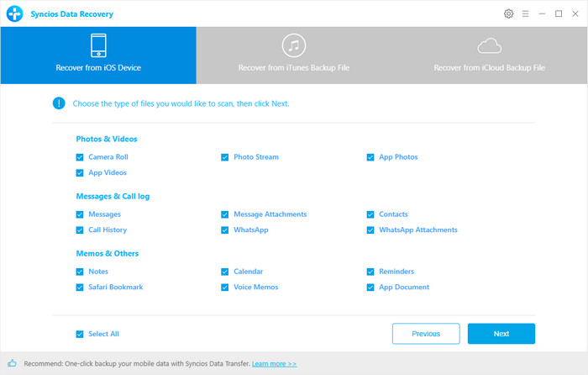Click the iPhone device icon
Image resolution: width=588 pixels, height=375 pixels.
tap(98, 45)
